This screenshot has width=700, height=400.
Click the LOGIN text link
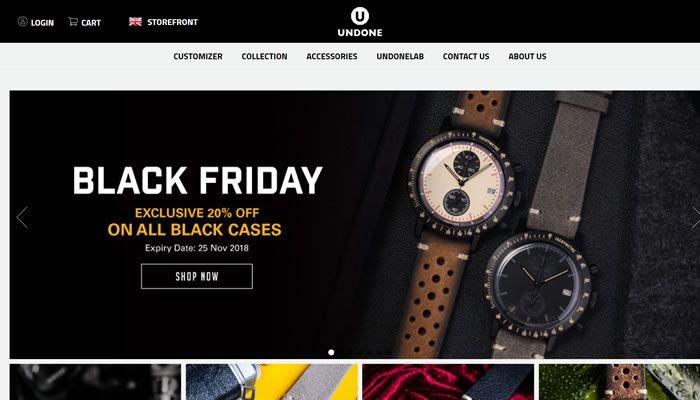pyautogui.click(x=42, y=23)
